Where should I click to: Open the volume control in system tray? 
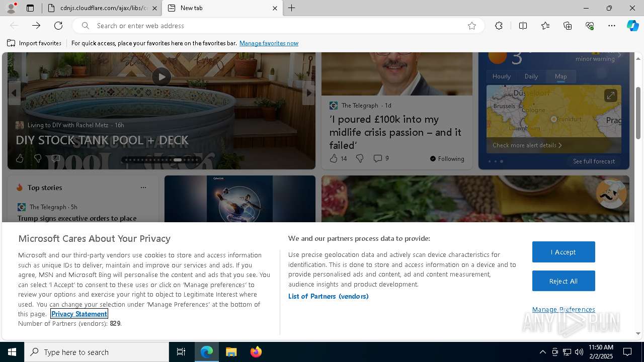click(x=579, y=352)
